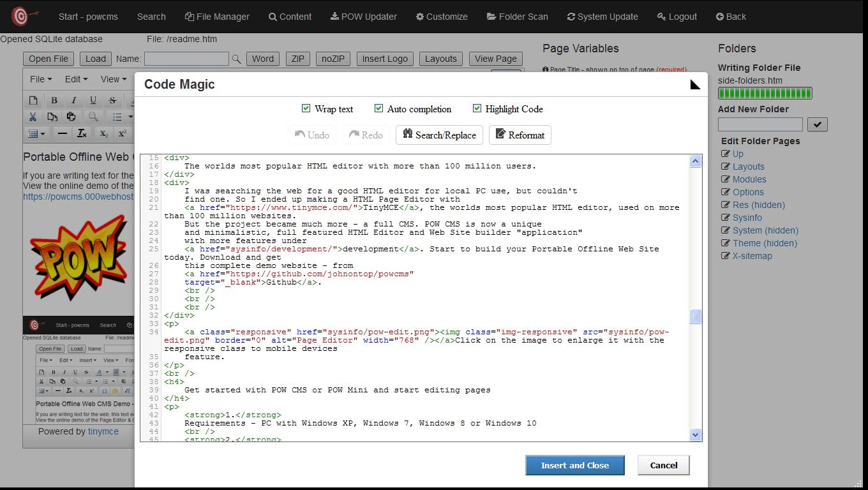Expand the bullet list style dropdown arrow

130,117
